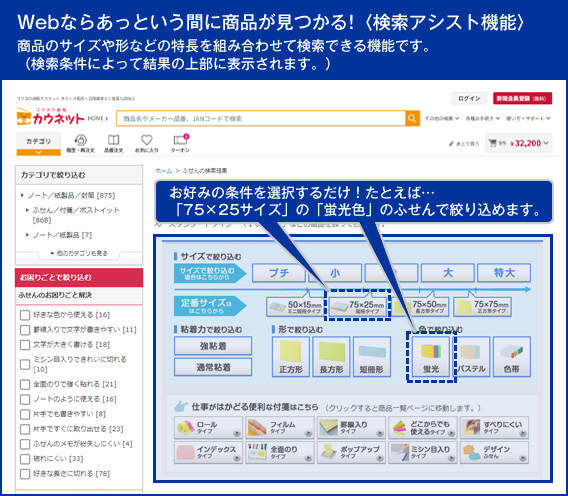Click the あとで買う pencil link
Image resolution: width=568 pixels, height=496 pixels.
464,143
